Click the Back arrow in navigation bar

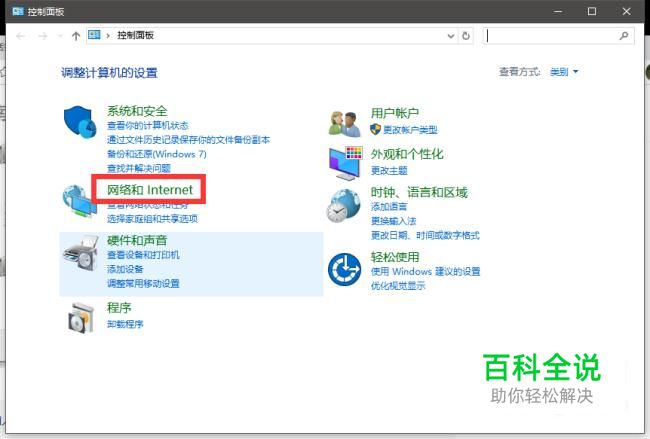point(20,36)
